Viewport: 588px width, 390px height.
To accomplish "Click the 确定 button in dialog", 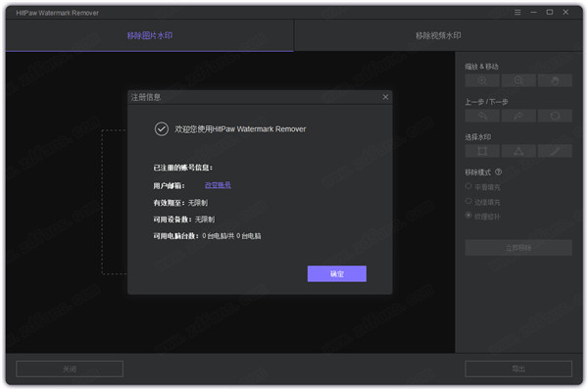I will 337,273.
